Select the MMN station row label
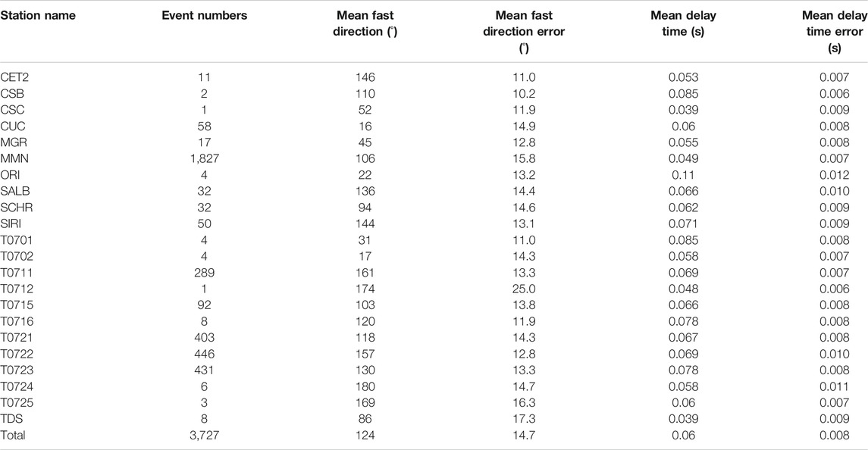The width and height of the screenshot is (868, 450). pos(14,159)
